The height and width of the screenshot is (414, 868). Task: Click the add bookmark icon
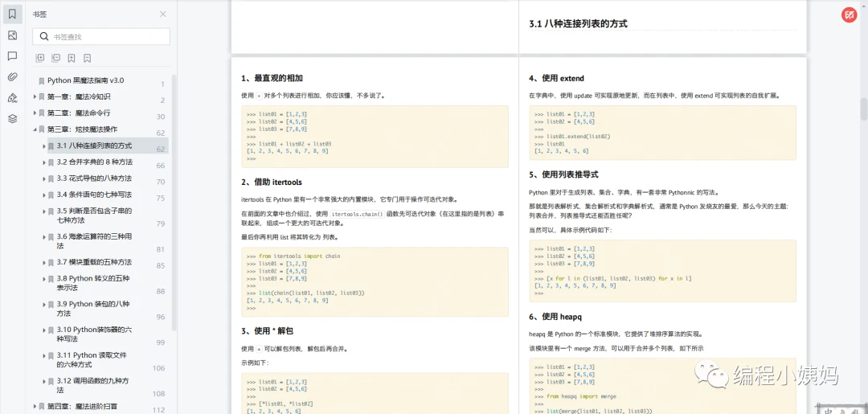[72, 58]
